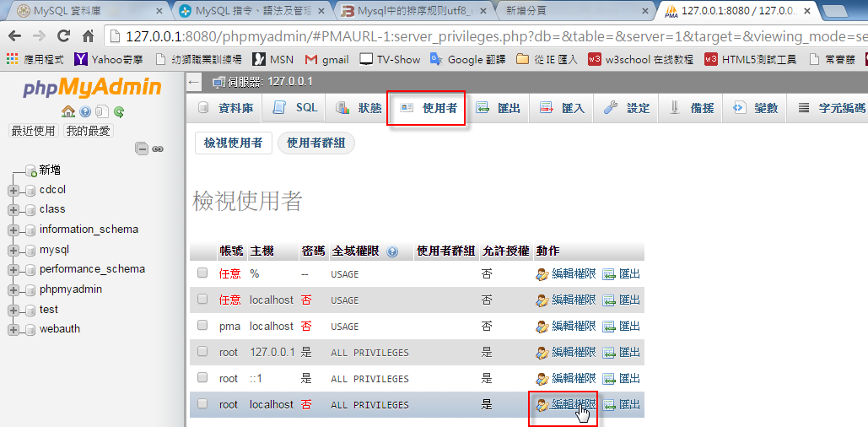Image resolution: width=868 pixels, height=427 pixels.
Task: Reload navigation panel with green refresh icon
Action: pyautogui.click(x=119, y=112)
